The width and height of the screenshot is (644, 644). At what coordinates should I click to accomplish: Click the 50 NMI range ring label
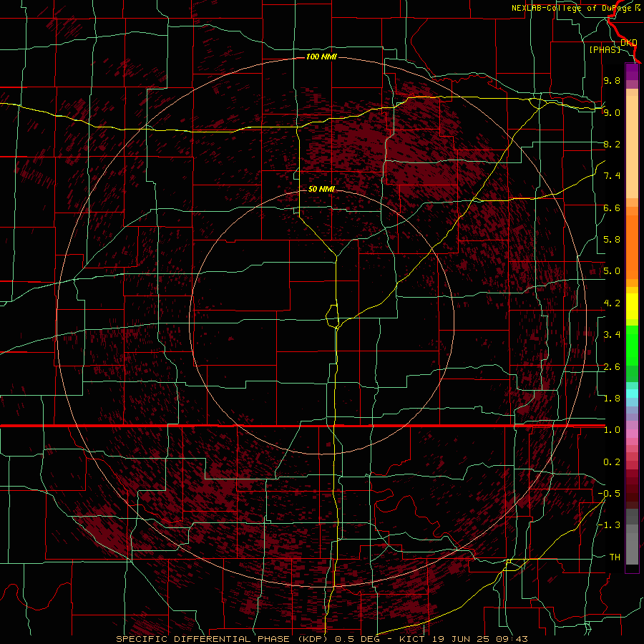pyautogui.click(x=321, y=189)
